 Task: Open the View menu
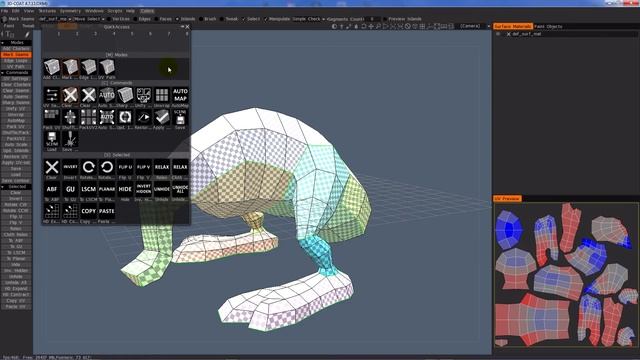(29, 11)
